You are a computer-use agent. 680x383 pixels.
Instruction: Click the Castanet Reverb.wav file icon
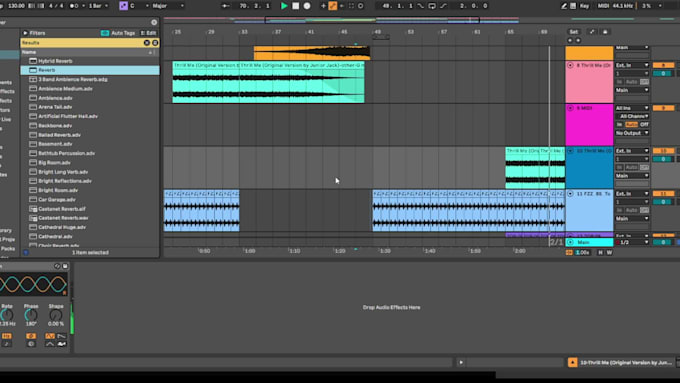click(x=33, y=218)
